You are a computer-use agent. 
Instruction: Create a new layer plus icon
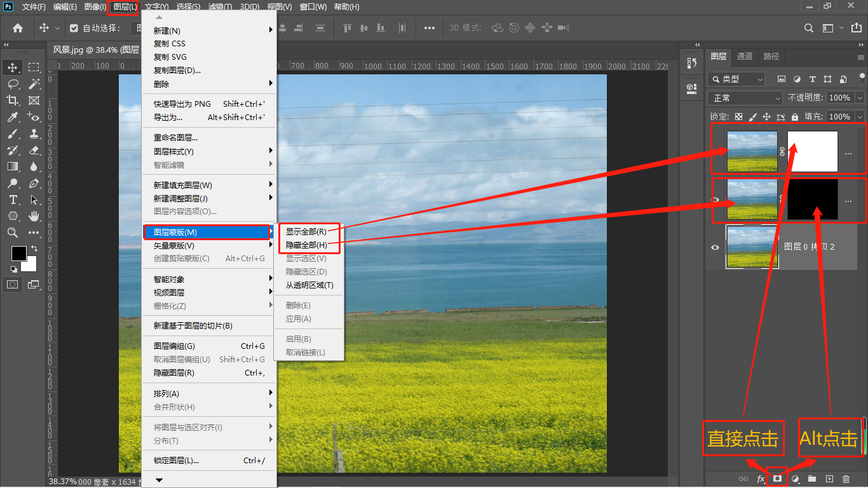pos(829,478)
